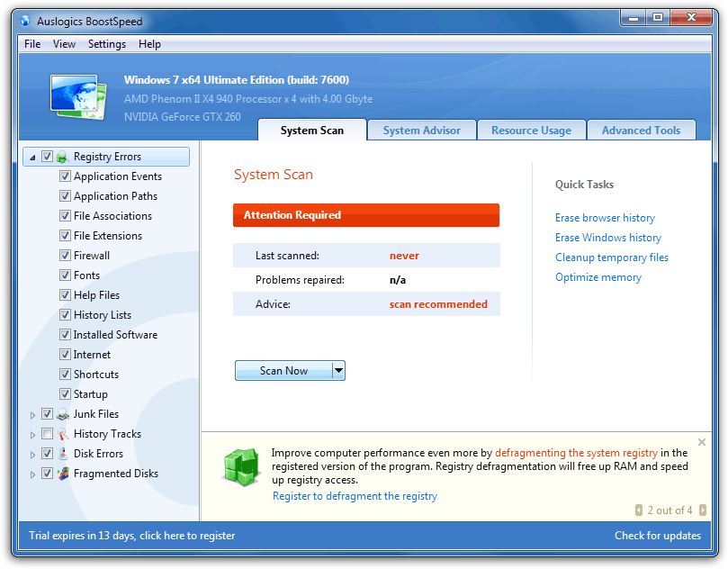This screenshot has height=569, width=728.
Task: Click the History Tracks category icon
Action: pyautogui.click(x=63, y=434)
